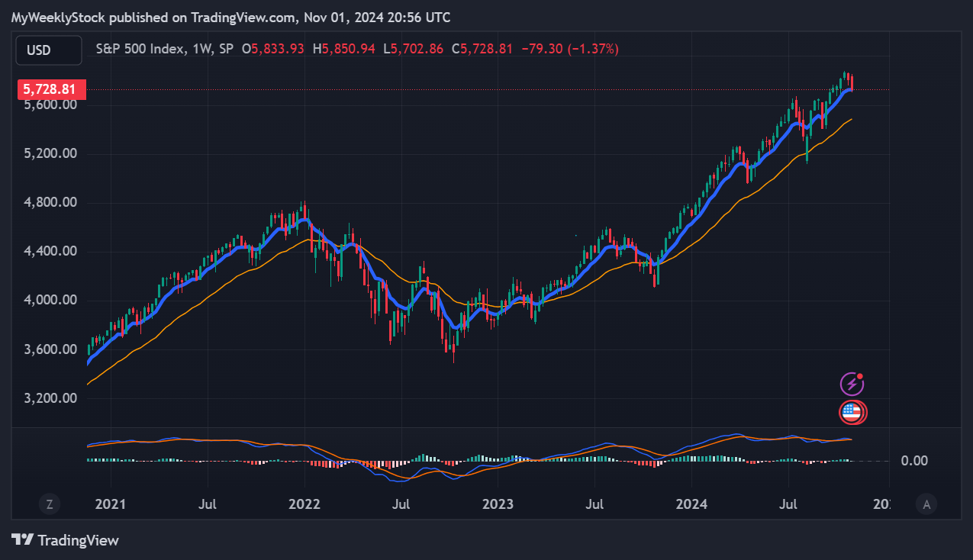Image resolution: width=973 pixels, height=560 pixels.
Task: Click the S&P 500 Index, 1W, SP title
Action: pyautogui.click(x=165, y=48)
